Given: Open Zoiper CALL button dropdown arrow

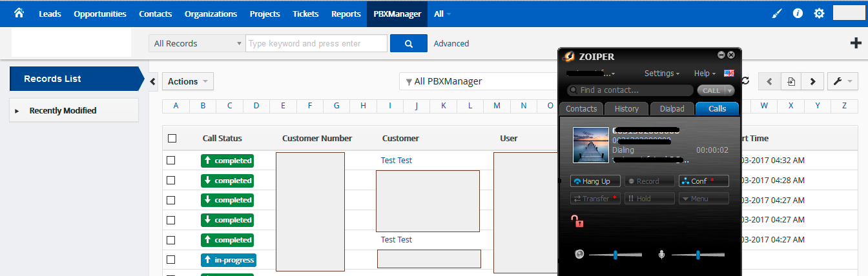Looking at the screenshot, I should 730,90.
